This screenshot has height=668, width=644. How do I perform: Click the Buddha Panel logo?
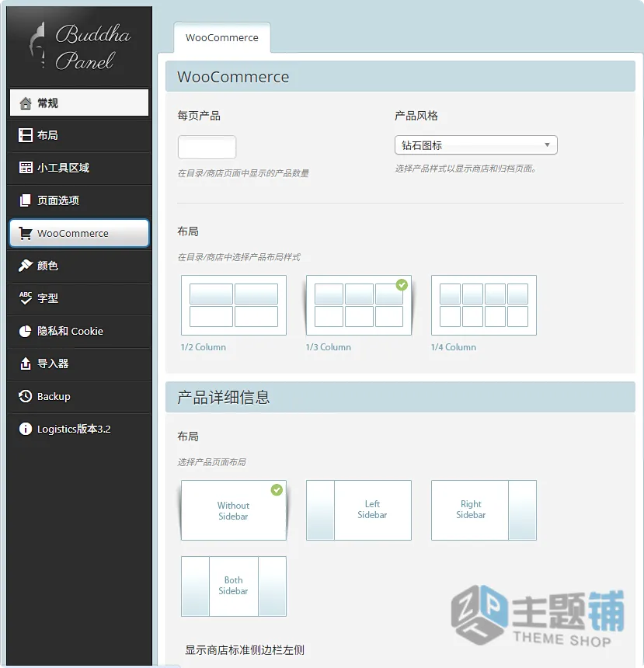[x=80, y=46]
